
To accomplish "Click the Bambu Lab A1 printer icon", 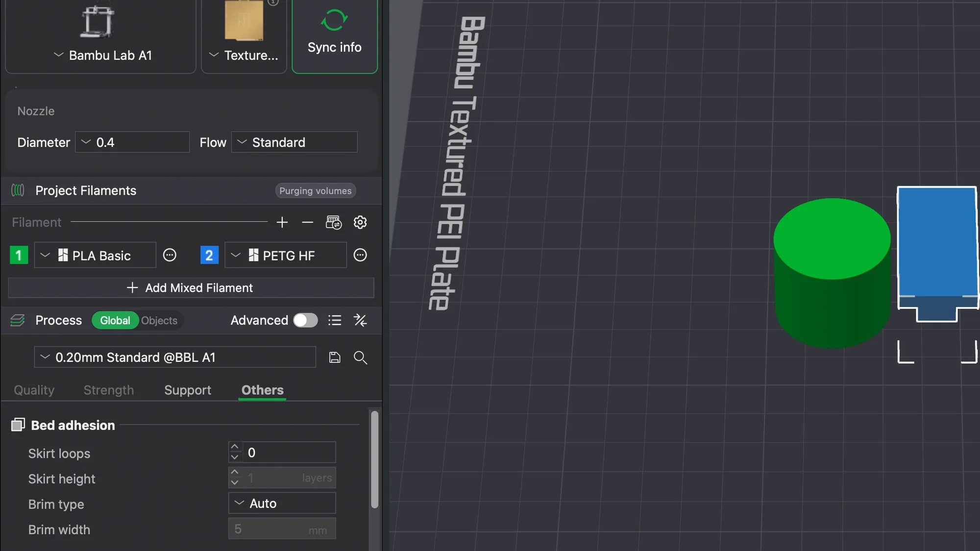I will pyautogui.click(x=98, y=22).
